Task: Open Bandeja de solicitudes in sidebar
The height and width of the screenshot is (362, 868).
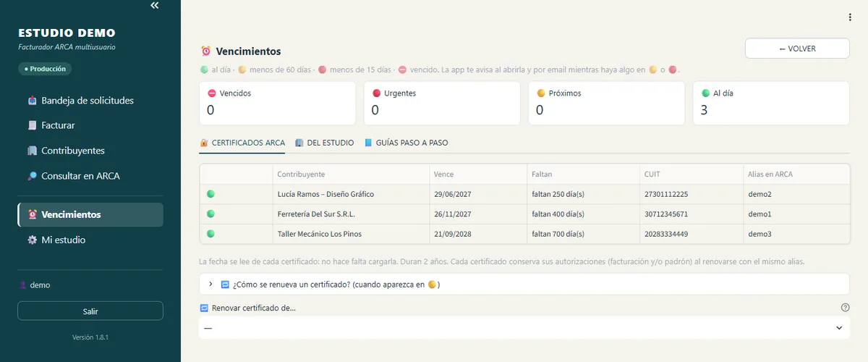Action: click(90, 101)
